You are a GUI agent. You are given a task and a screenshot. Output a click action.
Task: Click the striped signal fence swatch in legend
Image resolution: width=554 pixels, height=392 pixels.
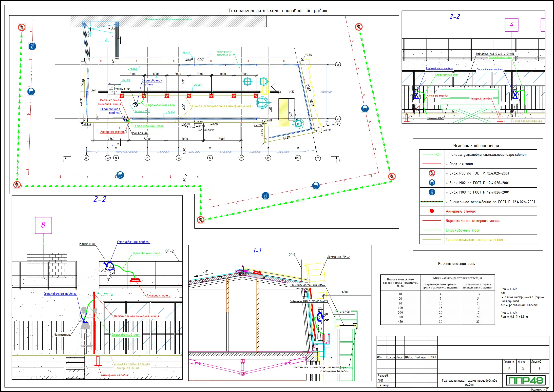coord(432,202)
